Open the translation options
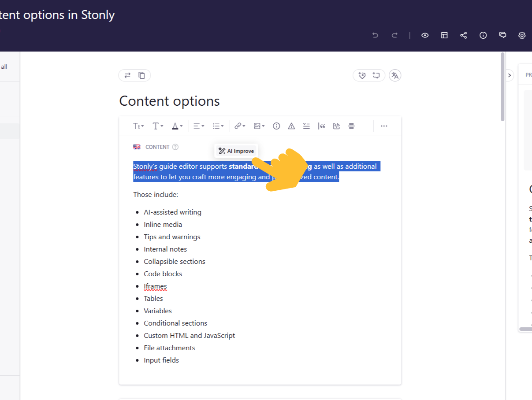532x400 pixels. 395,75
